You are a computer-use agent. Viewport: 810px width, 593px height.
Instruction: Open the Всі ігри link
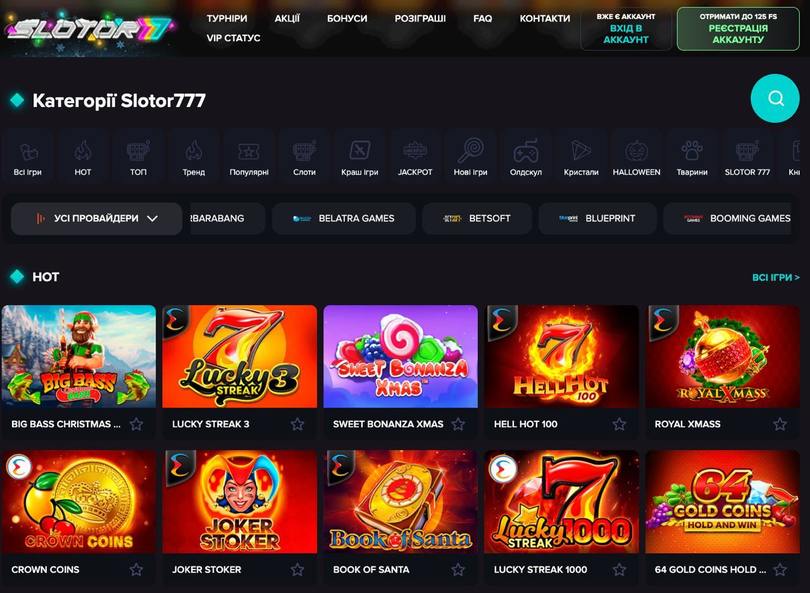click(x=776, y=277)
